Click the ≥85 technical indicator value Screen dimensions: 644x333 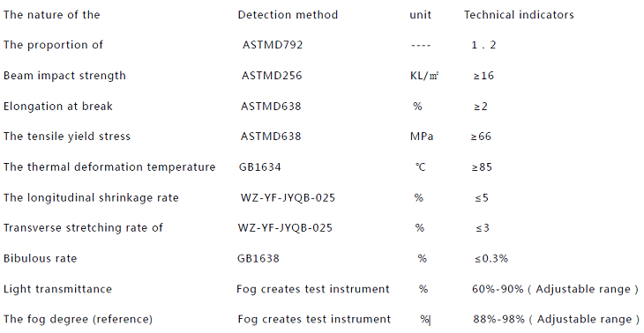point(482,166)
